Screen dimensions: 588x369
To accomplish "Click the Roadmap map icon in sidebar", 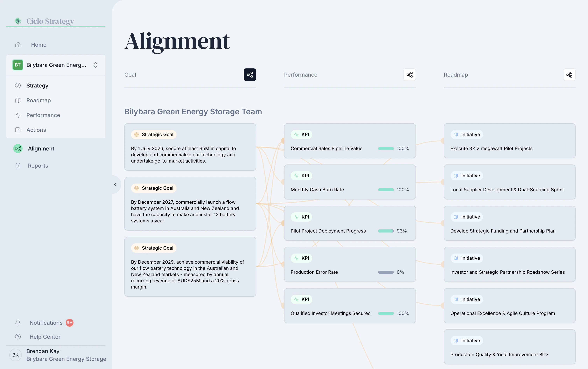I will tap(18, 100).
